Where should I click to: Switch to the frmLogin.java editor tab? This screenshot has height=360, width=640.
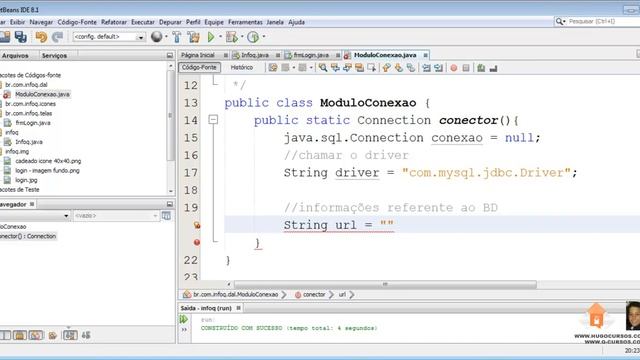click(x=311, y=55)
